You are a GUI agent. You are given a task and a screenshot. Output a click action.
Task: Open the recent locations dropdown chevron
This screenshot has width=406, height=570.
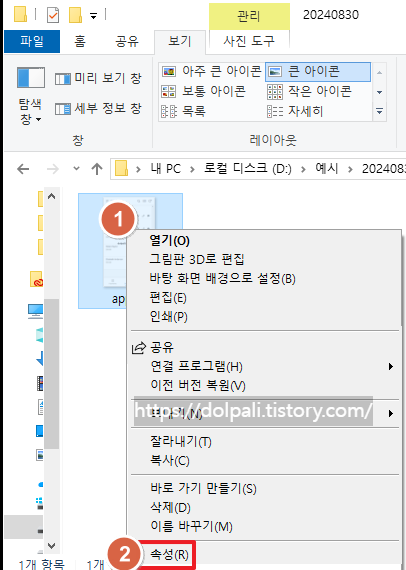coord(76,169)
